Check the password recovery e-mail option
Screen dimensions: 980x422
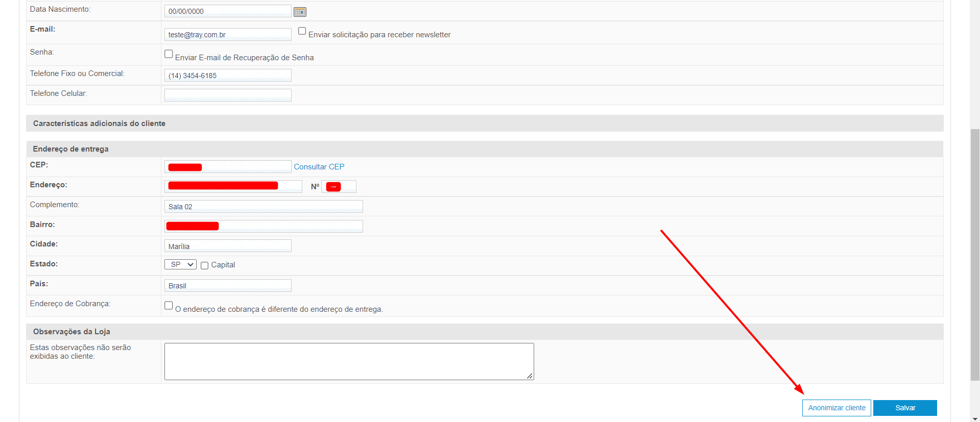click(x=169, y=54)
